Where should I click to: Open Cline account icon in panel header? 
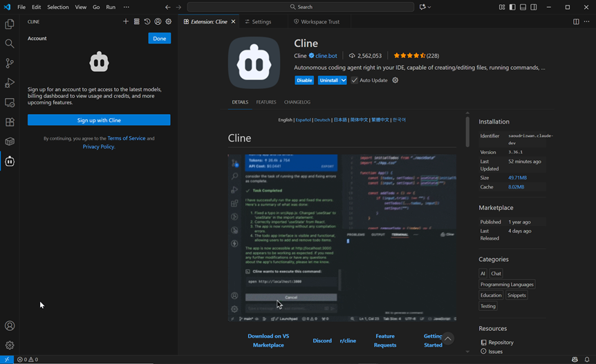point(158,21)
